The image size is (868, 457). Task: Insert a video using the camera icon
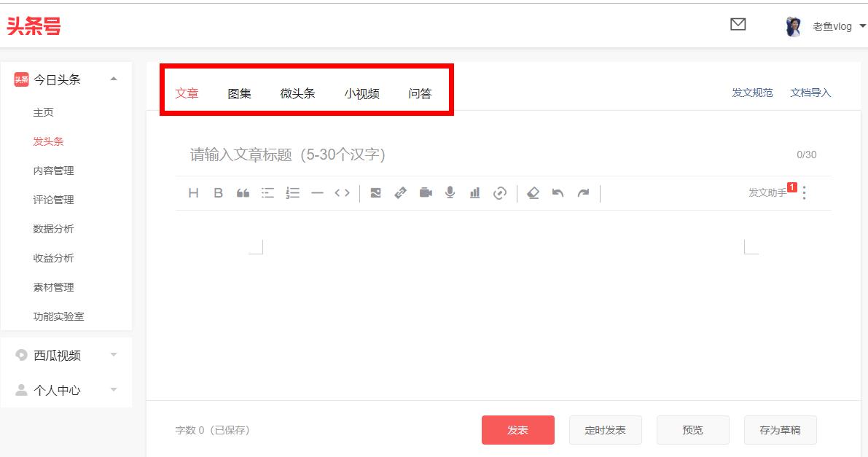[426, 192]
